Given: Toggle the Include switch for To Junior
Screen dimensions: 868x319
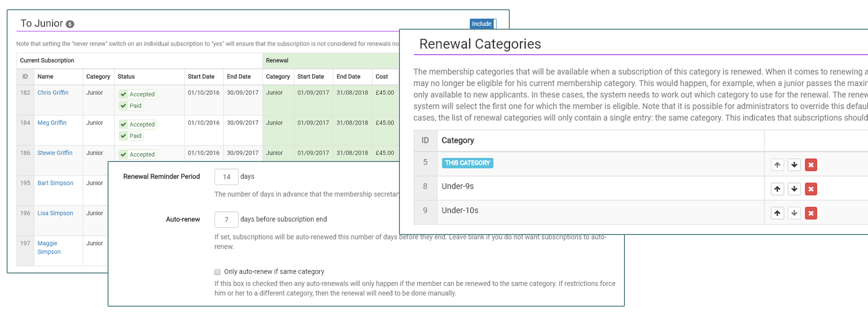Looking at the screenshot, I should click(483, 24).
